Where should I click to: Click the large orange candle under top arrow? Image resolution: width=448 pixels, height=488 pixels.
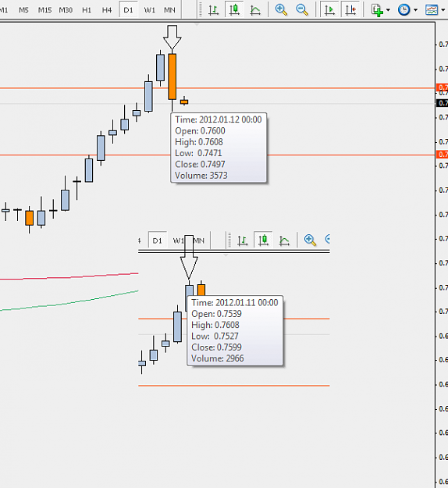point(172,77)
